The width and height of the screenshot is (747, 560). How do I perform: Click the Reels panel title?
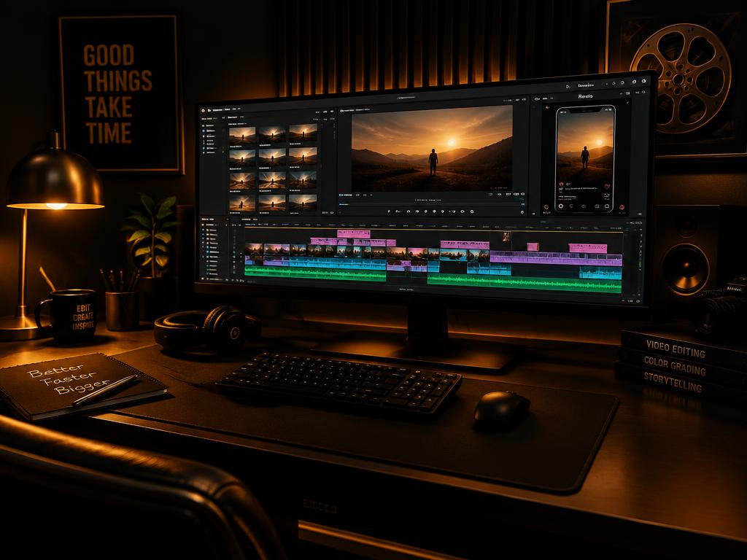pos(586,96)
